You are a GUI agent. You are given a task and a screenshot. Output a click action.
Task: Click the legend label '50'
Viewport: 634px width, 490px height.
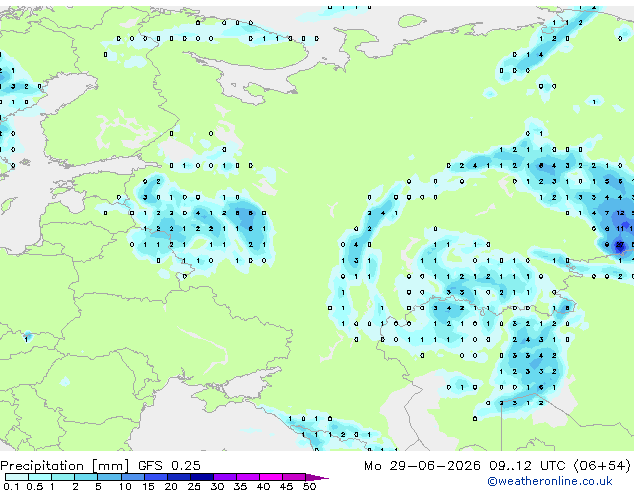point(310,486)
